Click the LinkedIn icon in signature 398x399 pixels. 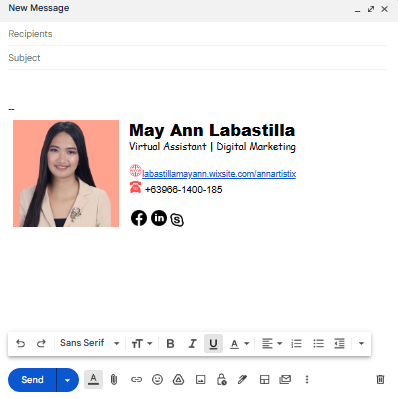click(x=159, y=218)
